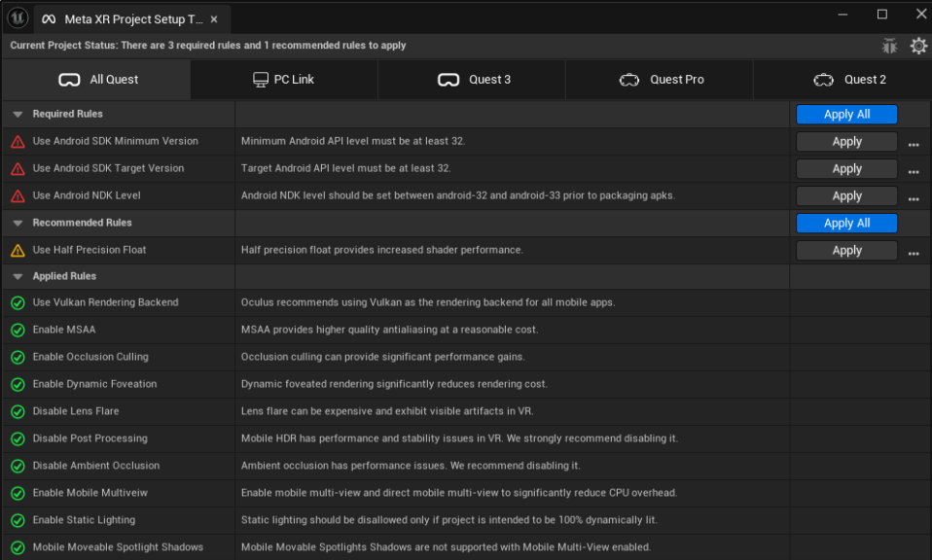Image resolution: width=932 pixels, height=560 pixels.
Task: Click green check icon for Disable Post Processing
Action: [18, 438]
